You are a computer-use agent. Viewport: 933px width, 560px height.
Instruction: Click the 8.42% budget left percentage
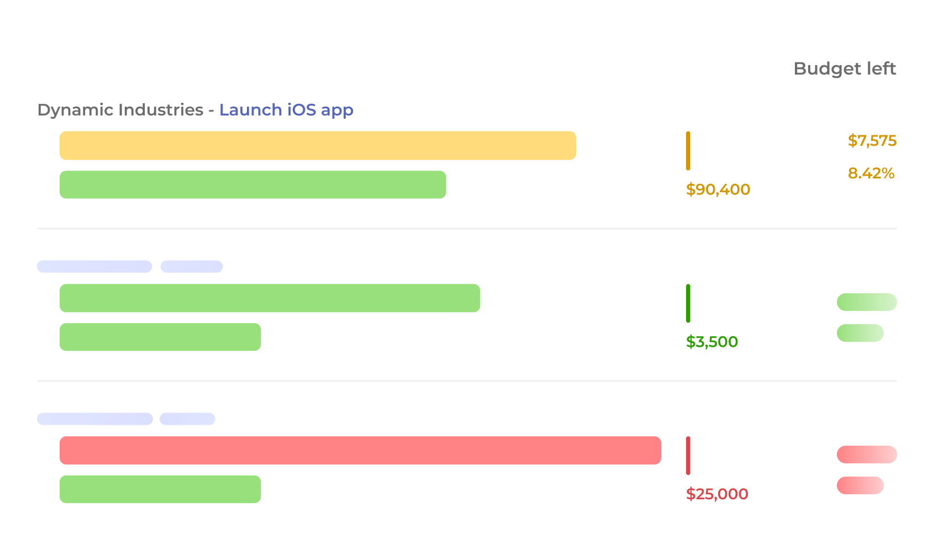pyautogui.click(x=871, y=173)
